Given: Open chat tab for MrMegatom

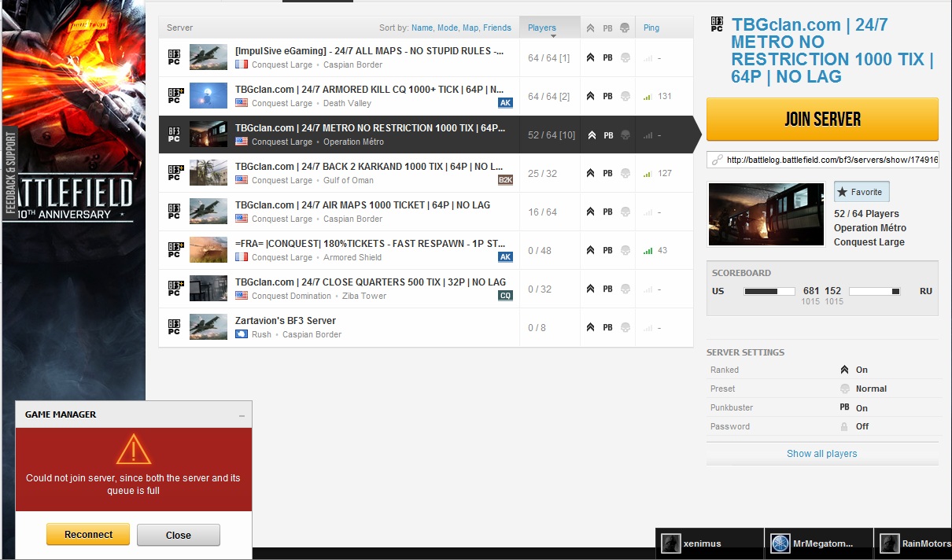Looking at the screenshot, I should point(818,543).
